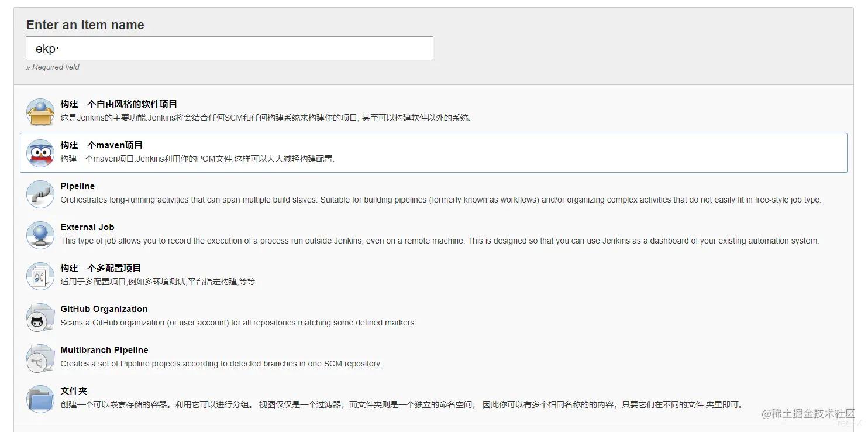Select the GitHub Organization title
The height and width of the screenshot is (432, 868).
[x=104, y=309]
